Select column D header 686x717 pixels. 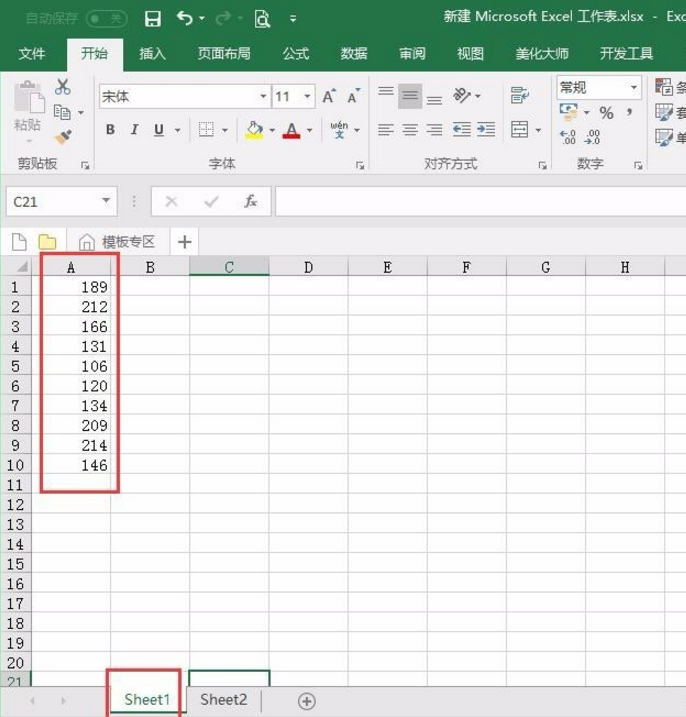[x=308, y=267]
